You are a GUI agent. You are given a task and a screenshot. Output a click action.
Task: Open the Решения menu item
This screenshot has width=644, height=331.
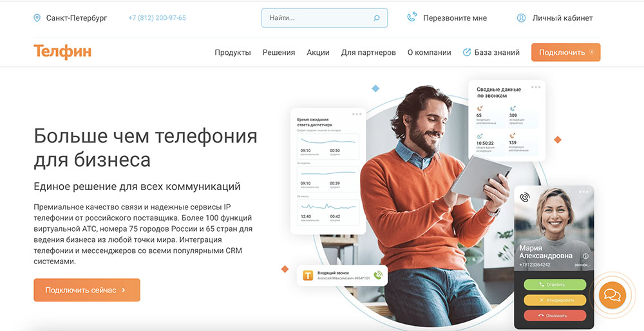[x=279, y=53]
